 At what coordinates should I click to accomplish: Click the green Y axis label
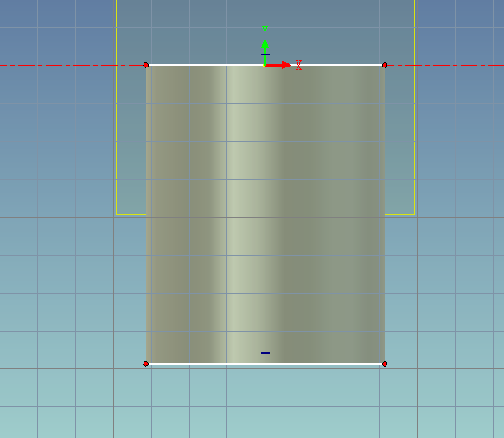point(265,30)
